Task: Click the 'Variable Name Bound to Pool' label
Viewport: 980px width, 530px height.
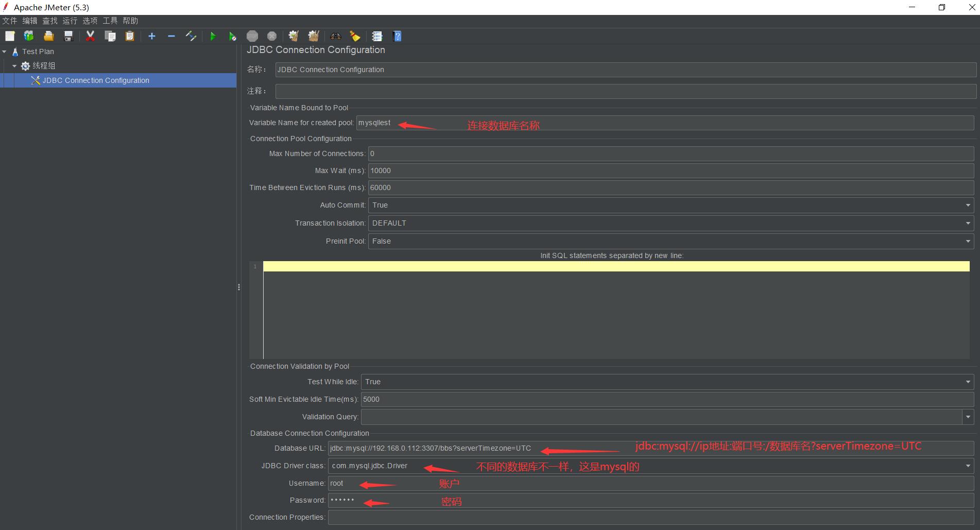Action: [x=299, y=108]
